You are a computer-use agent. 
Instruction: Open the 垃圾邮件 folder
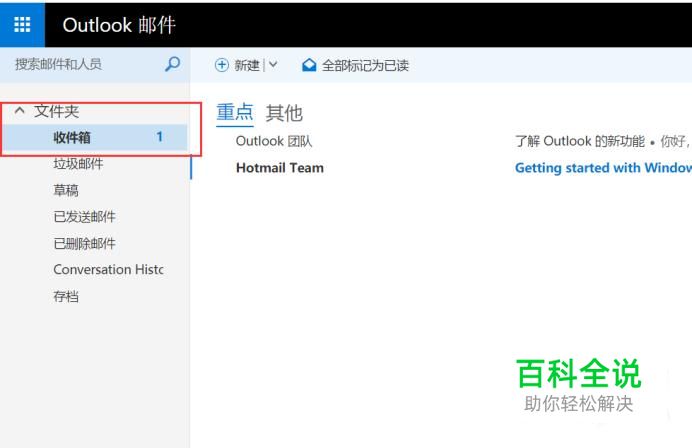point(78,164)
